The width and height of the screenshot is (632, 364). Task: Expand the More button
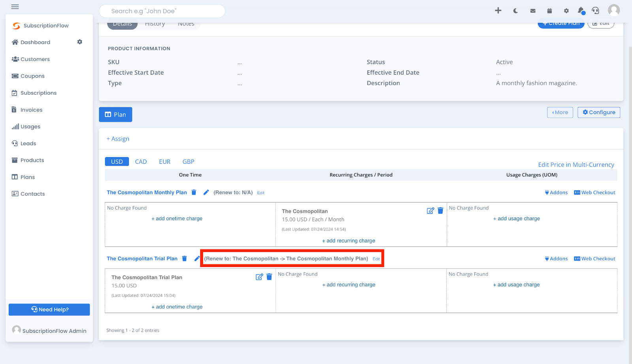click(560, 113)
